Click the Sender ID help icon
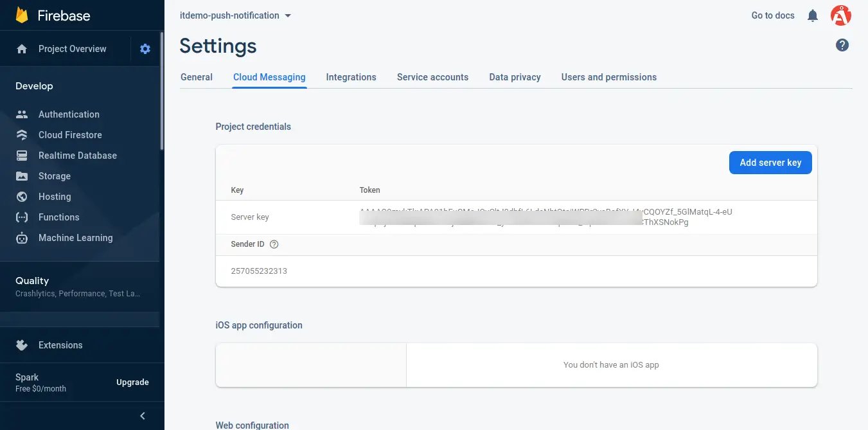Screen dimensions: 868x430 pyautogui.click(x=274, y=244)
